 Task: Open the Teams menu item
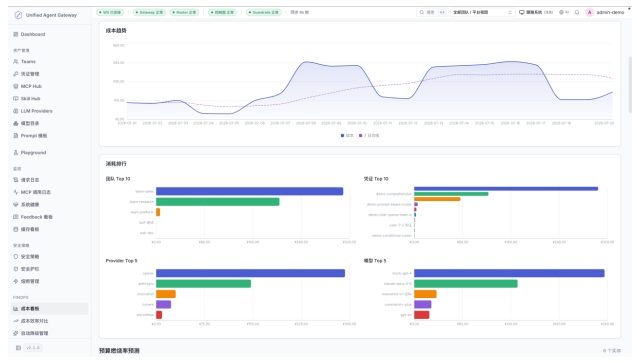point(50,62)
